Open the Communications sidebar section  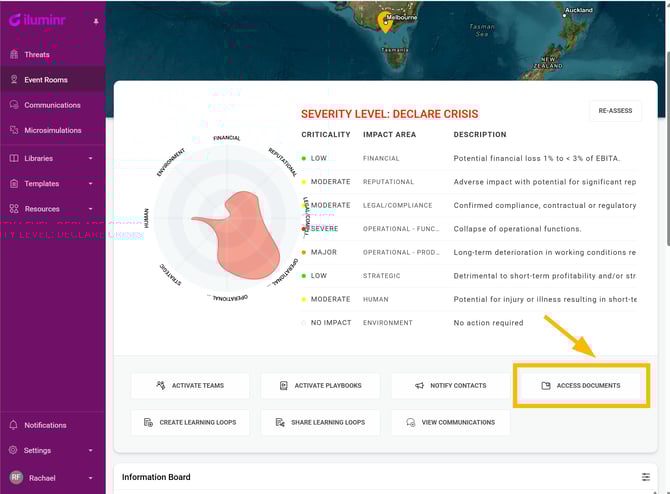pos(52,105)
